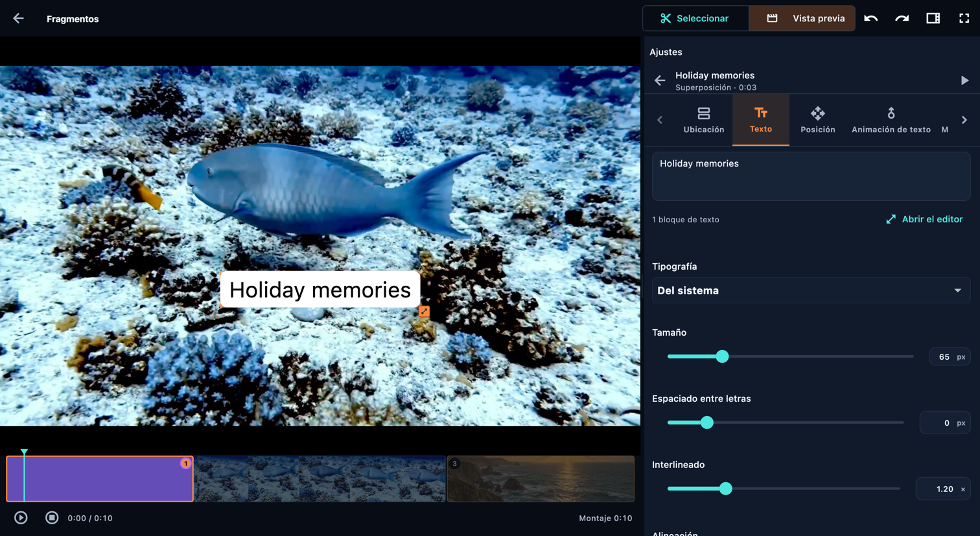
Task: Click the Interlineado slider
Action: click(784, 489)
